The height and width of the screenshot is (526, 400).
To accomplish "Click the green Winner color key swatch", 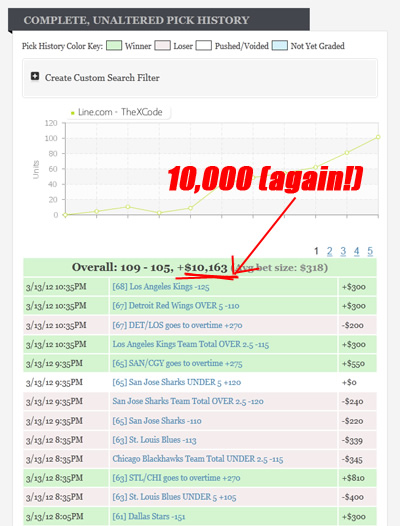I will point(114,46).
